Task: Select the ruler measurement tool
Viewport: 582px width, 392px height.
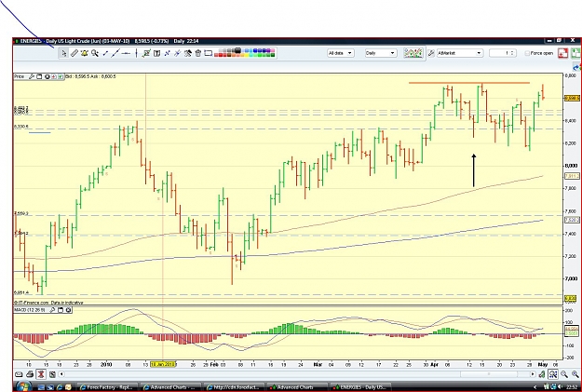Action: point(74,53)
